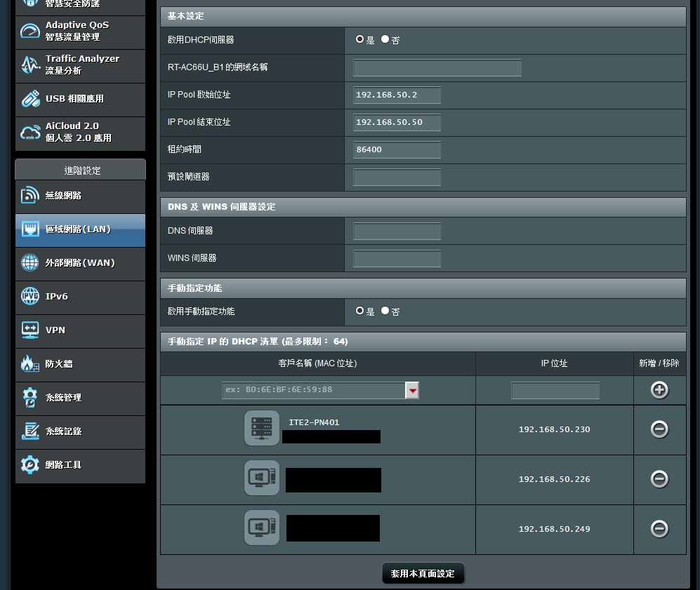Click IP address 192.168.50.249 text

555,529
